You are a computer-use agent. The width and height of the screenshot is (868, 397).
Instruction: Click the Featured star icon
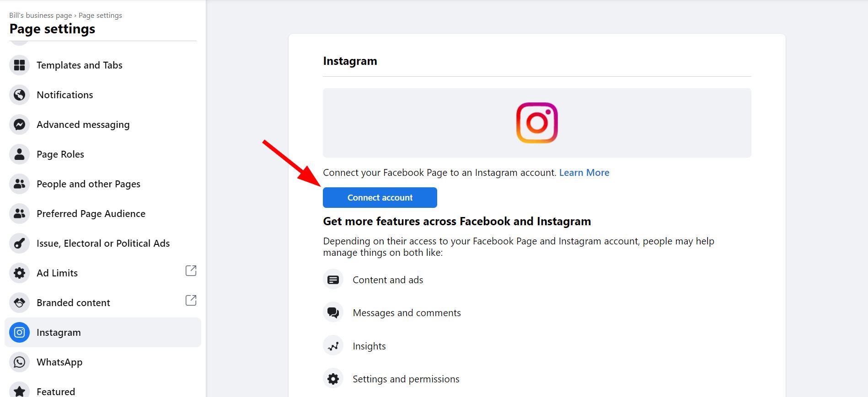pos(19,391)
